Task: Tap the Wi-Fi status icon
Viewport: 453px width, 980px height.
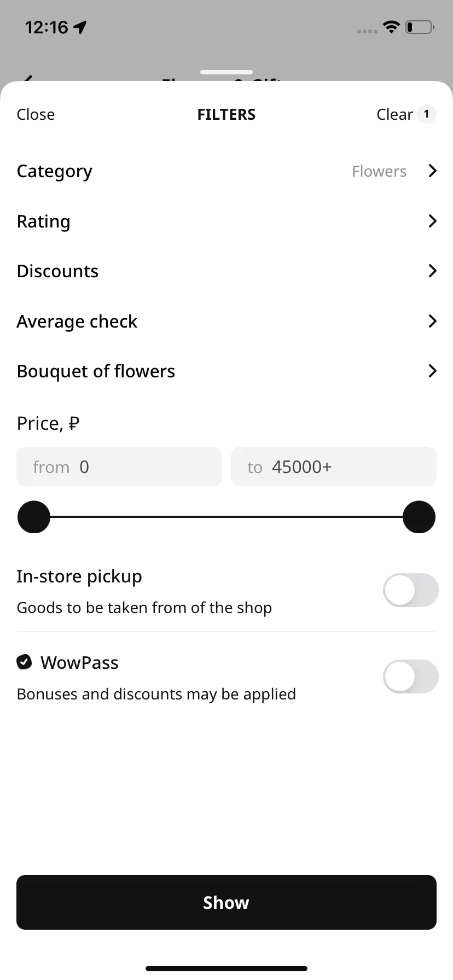Action: (391, 27)
